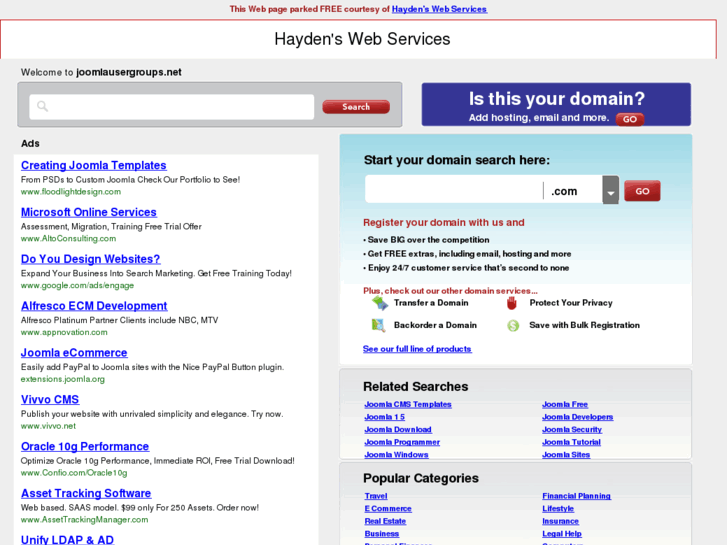Select Real Estate popular category
Screen dimensions: 727x545
click(385, 521)
